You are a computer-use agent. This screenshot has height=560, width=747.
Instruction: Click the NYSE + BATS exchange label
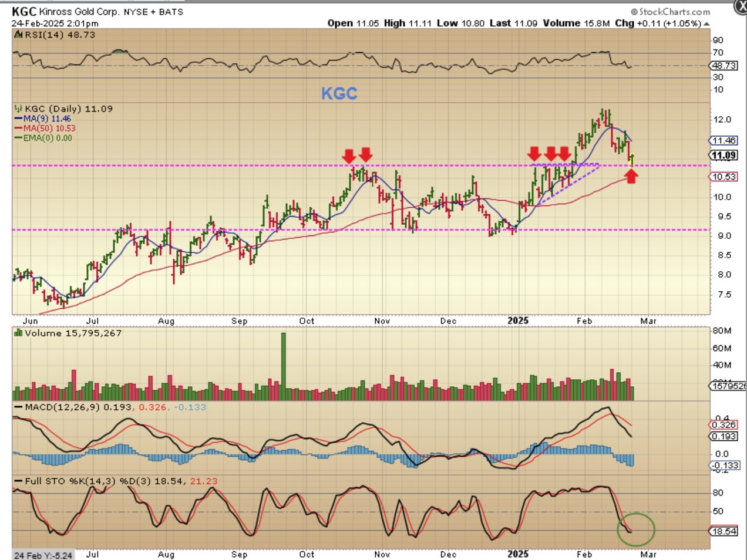tap(153, 12)
